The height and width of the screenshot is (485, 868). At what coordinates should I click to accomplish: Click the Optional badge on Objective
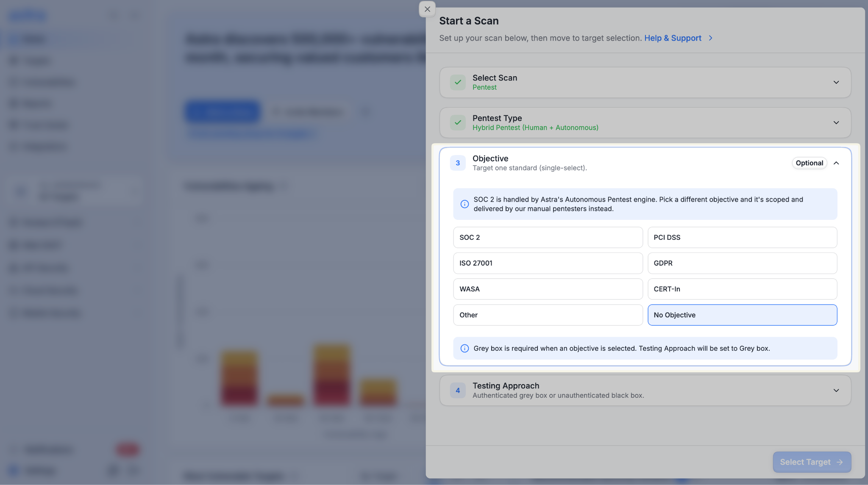tap(809, 163)
